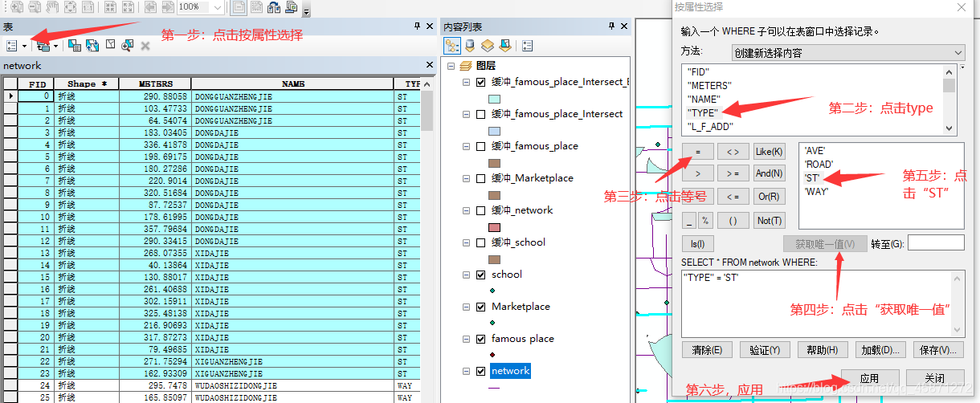
Task: Uncheck the 缓冲_famous_place_Intersect_B layer checkbox
Action: (481, 82)
